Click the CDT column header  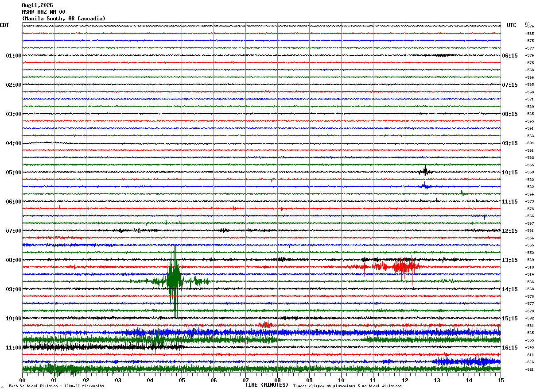coord(4,25)
